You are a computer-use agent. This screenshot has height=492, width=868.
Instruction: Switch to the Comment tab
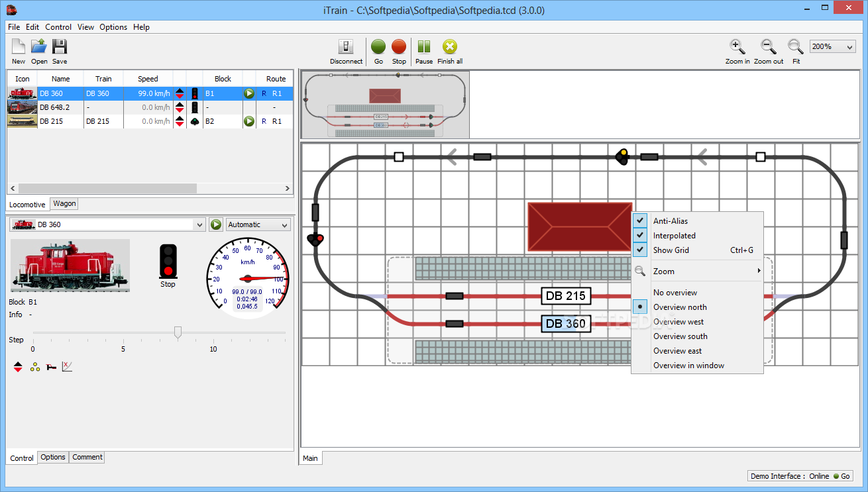point(87,457)
